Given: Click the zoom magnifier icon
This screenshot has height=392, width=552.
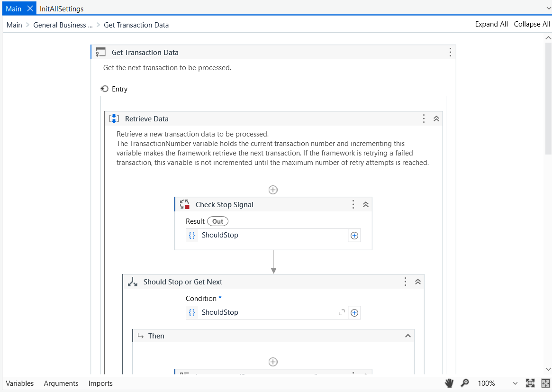Looking at the screenshot, I should tap(465, 383).
